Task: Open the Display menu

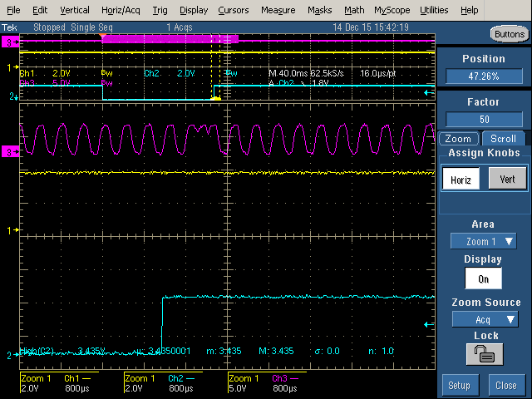Action: click(x=194, y=11)
